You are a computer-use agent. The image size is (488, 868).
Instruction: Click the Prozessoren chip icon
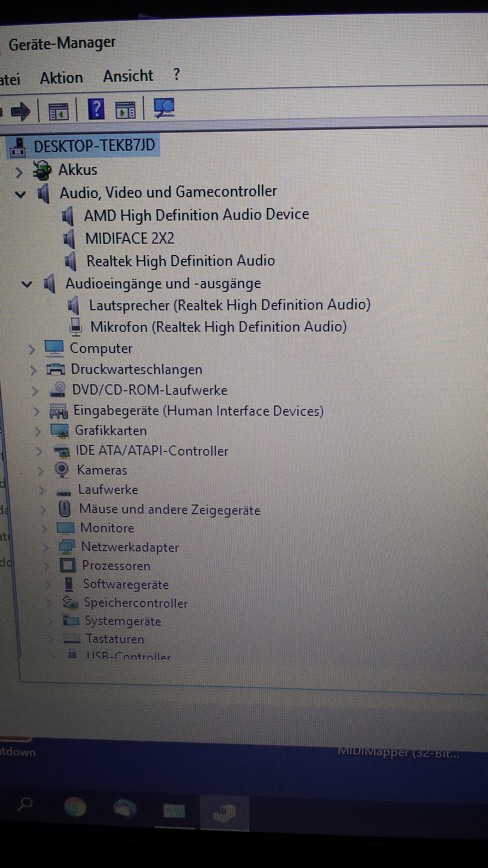[x=68, y=565]
